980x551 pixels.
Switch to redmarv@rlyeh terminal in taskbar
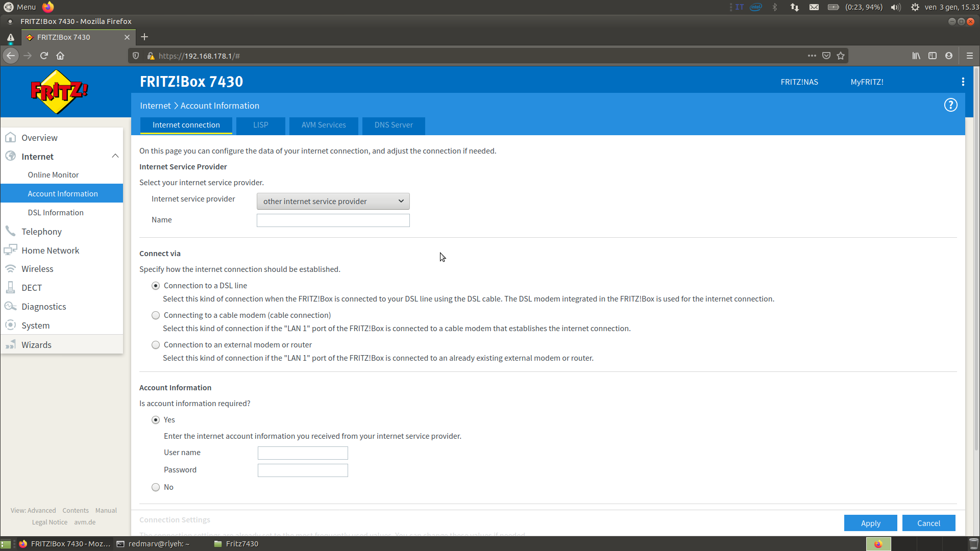pyautogui.click(x=154, y=544)
